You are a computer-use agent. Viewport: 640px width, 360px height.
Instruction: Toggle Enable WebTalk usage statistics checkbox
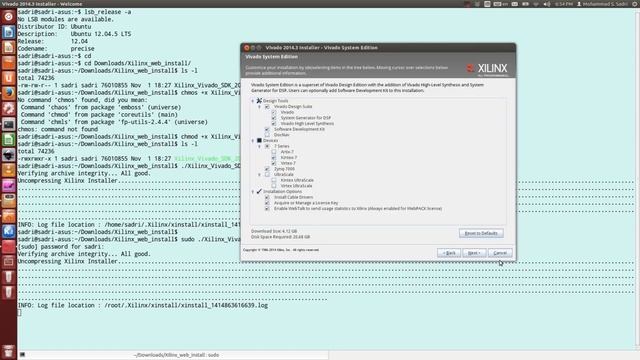pos(267,209)
